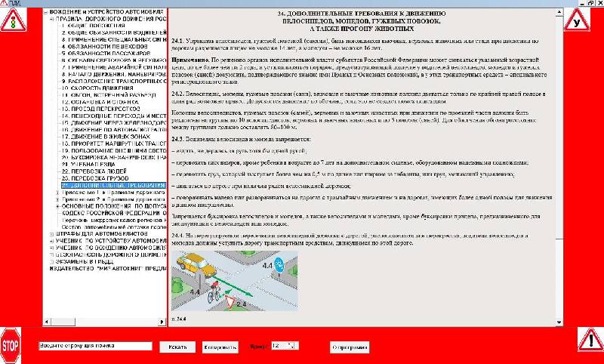
Task: Select chapter 6. СИГНАЛЫ СВЕТОФОРА И РЕГУЛИРОВЩИКА
Action: (x=114, y=60)
